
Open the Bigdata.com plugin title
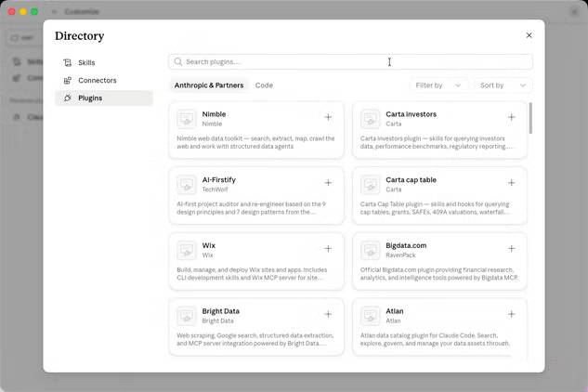tap(406, 245)
